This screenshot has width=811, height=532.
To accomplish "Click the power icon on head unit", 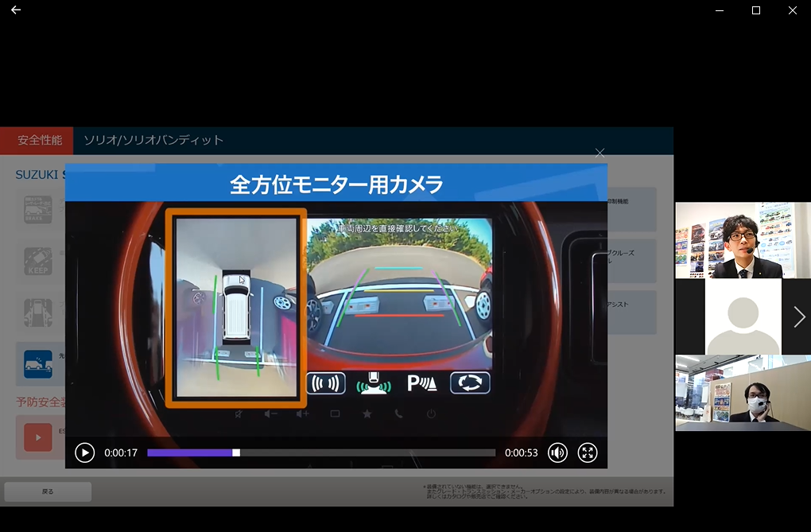I will [432, 414].
